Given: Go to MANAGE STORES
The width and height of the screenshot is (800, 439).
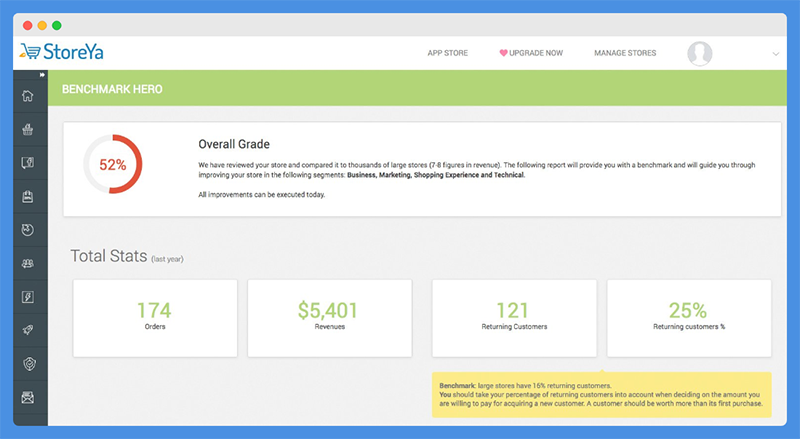Looking at the screenshot, I should click(625, 53).
